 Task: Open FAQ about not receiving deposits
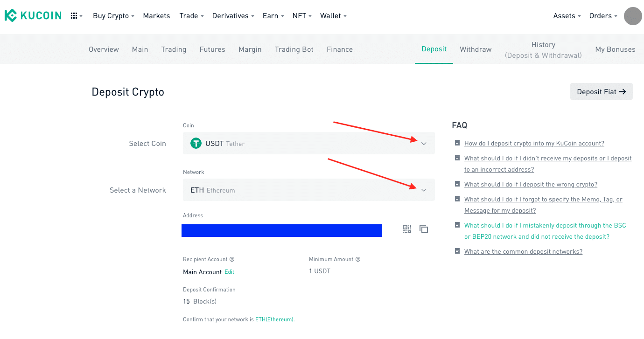(548, 164)
